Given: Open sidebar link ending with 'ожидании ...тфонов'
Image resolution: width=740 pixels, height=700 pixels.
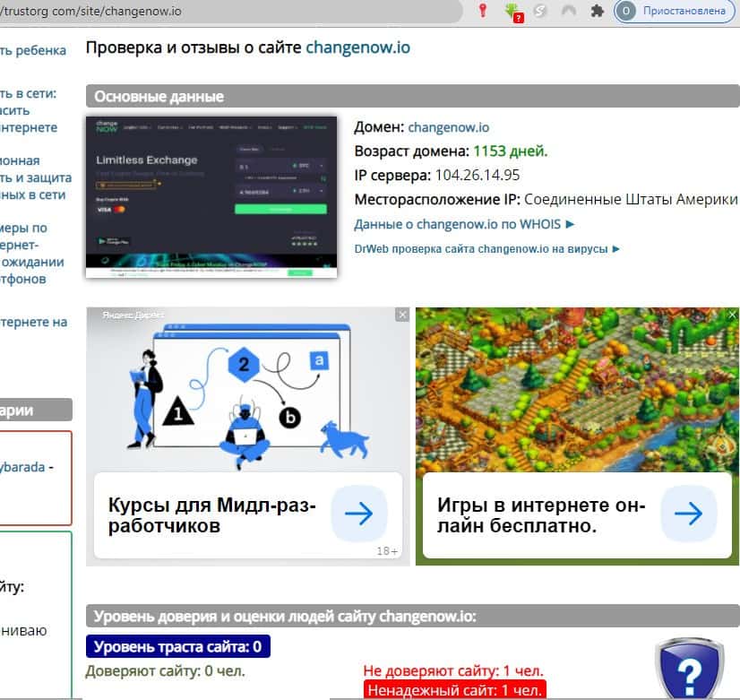Looking at the screenshot, I should (x=32, y=254).
